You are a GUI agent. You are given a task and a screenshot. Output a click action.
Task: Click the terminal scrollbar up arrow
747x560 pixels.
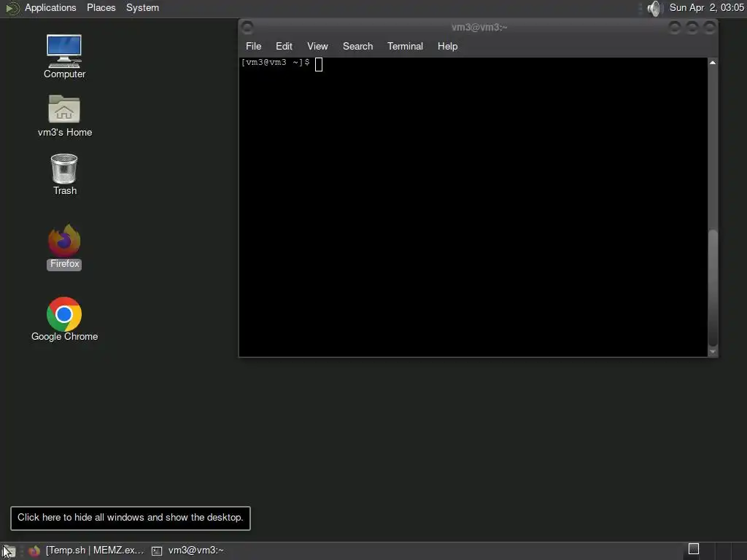tap(713, 63)
